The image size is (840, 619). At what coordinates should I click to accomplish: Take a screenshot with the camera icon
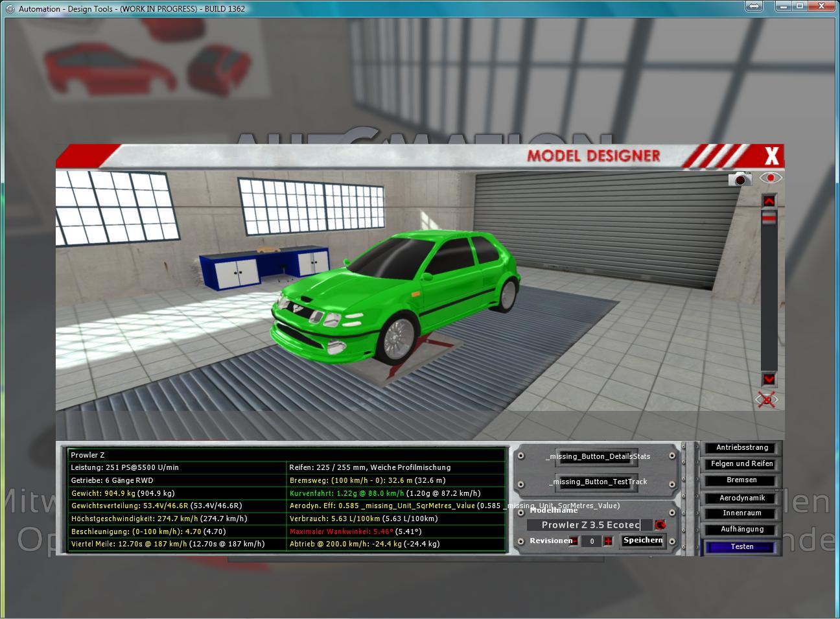coord(740,179)
